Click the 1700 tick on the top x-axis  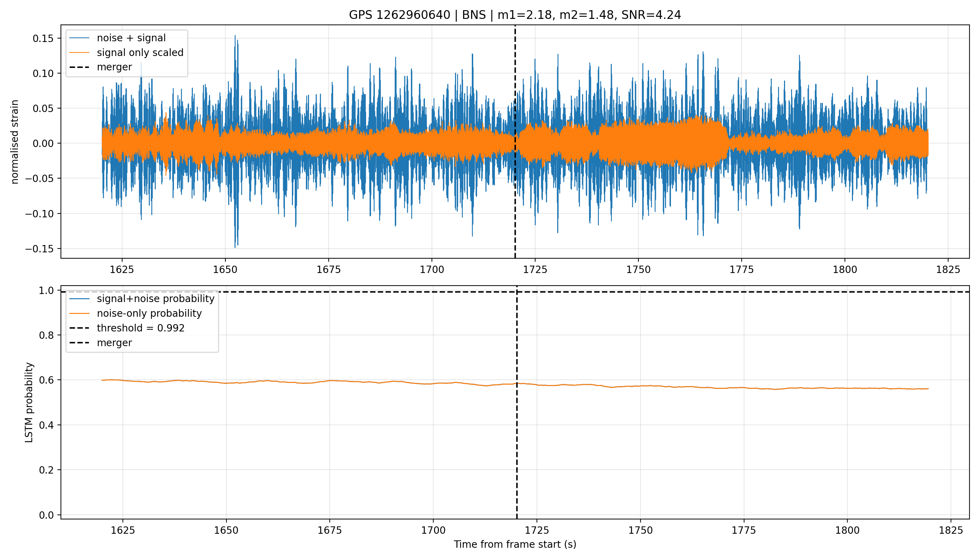coord(432,269)
